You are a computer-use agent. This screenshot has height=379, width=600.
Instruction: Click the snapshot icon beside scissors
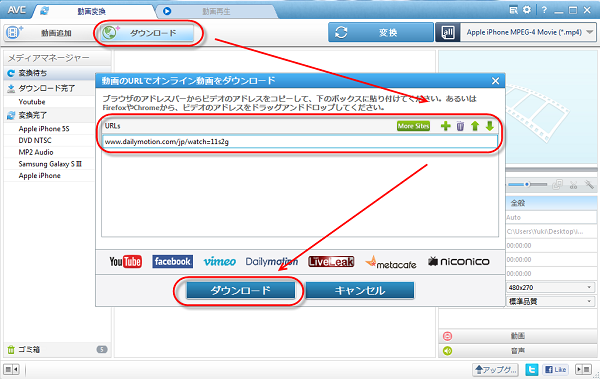tap(558, 185)
